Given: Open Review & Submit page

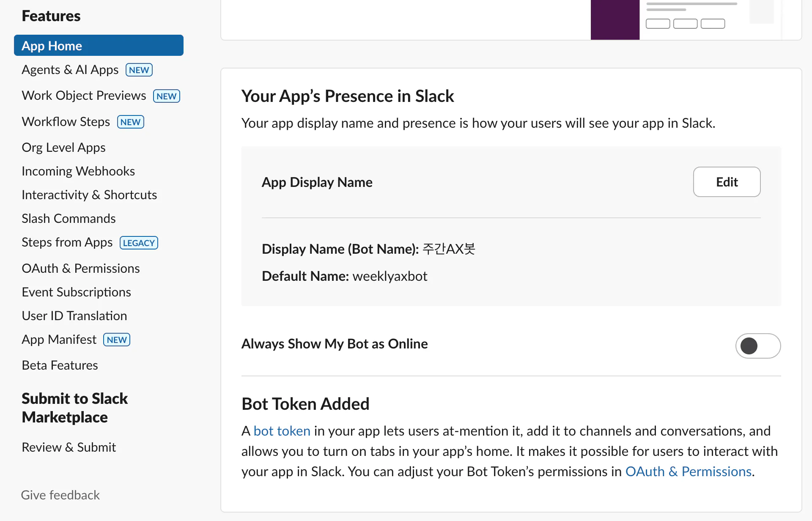Looking at the screenshot, I should [69, 447].
